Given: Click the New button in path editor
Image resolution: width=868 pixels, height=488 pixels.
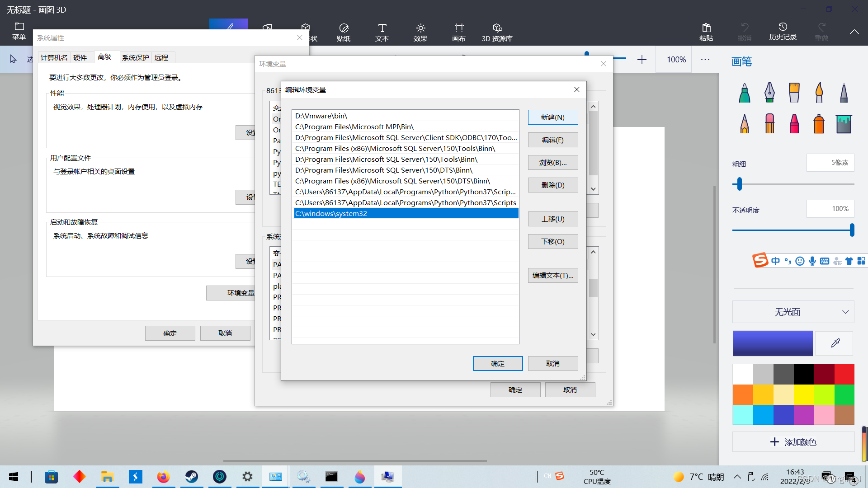Looking at the screenshot, I should click(552, 117).
